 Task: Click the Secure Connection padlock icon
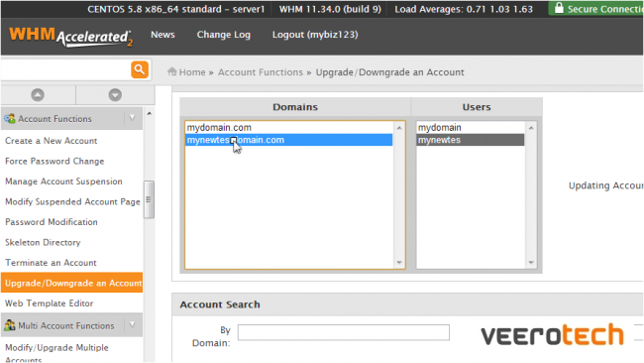tap(559, 7)
